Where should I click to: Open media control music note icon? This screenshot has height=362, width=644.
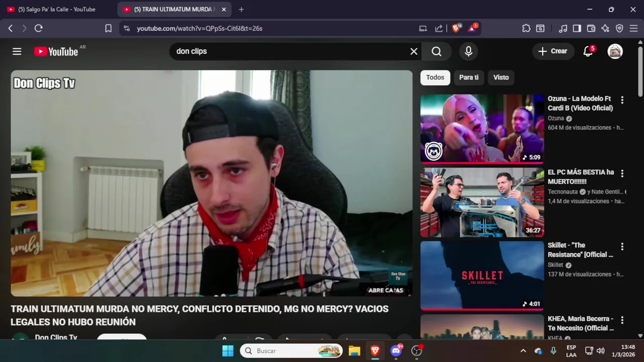coord(563,28)
